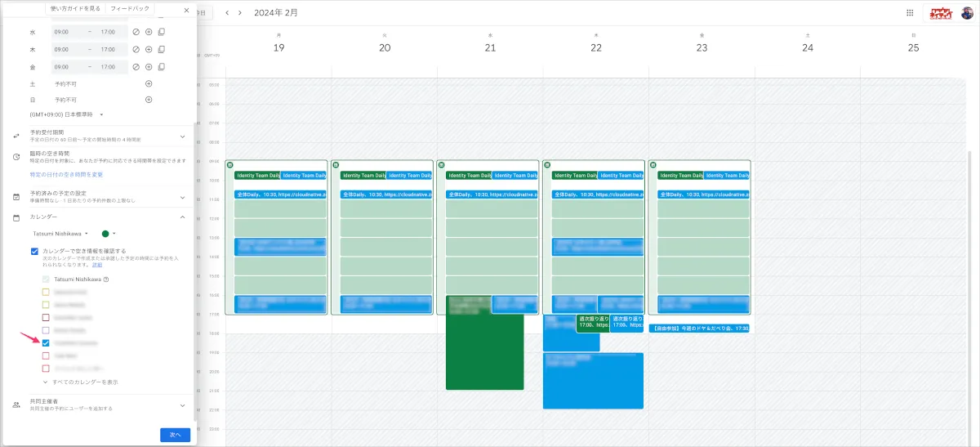Open the account profile avatar
Screen dimensions: 980x447
click(968, 13)
